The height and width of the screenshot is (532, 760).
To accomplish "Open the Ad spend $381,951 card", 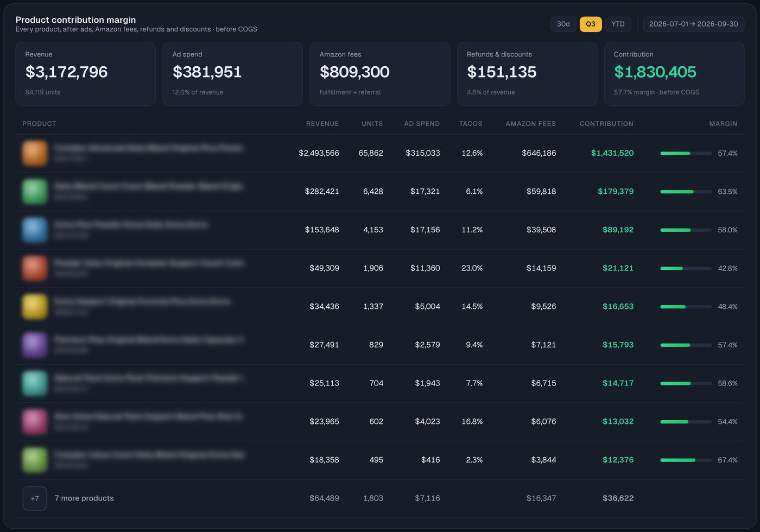I will 232,74.
